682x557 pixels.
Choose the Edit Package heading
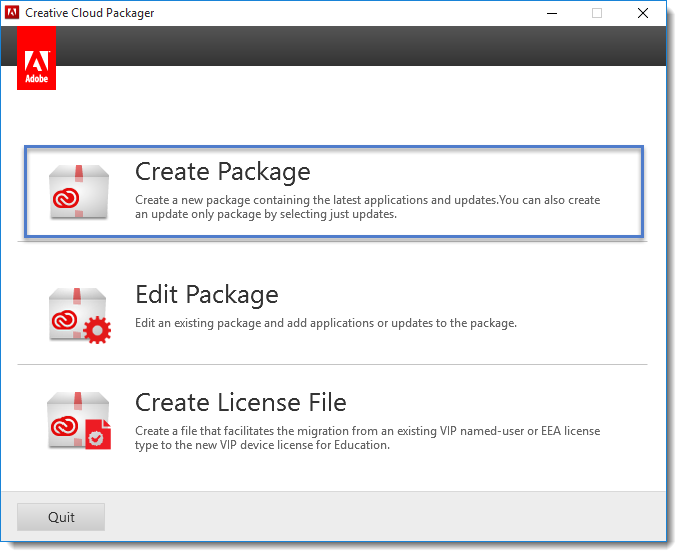tap(207, 295)
